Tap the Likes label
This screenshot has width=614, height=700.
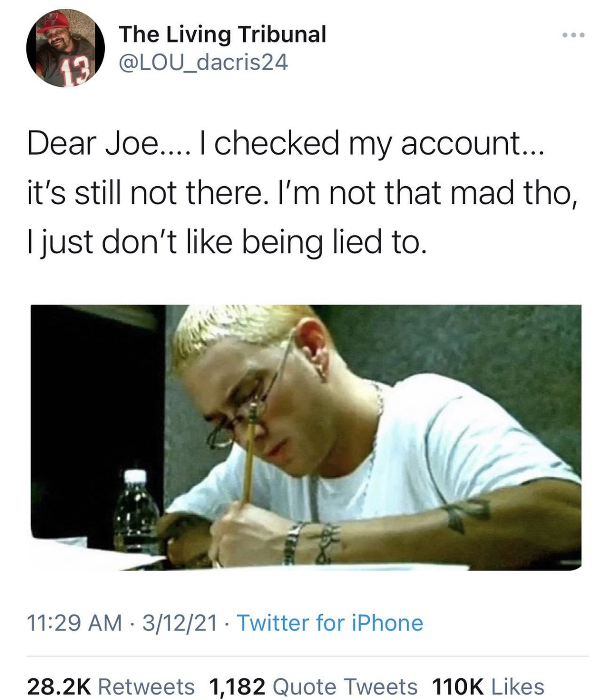coord(518,687)
